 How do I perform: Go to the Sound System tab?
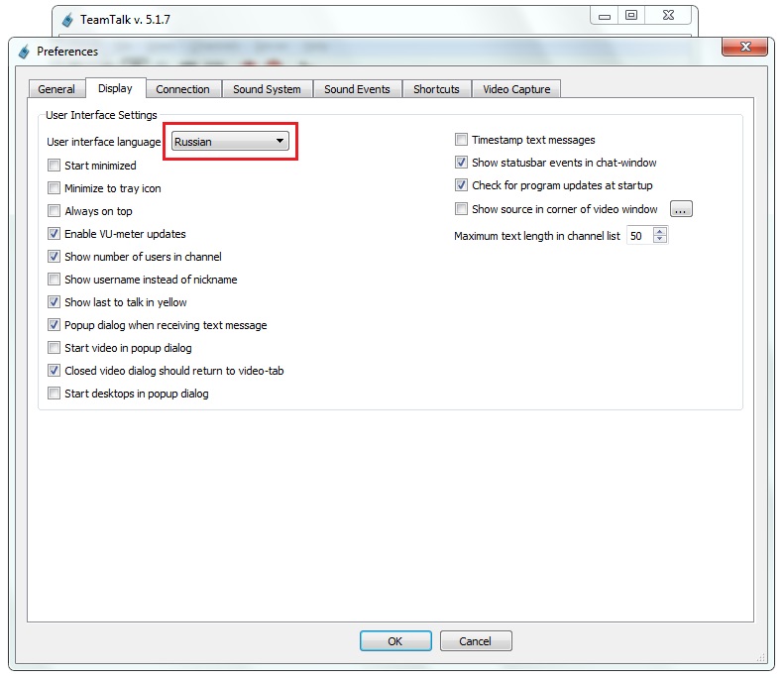tap(267, 89)
